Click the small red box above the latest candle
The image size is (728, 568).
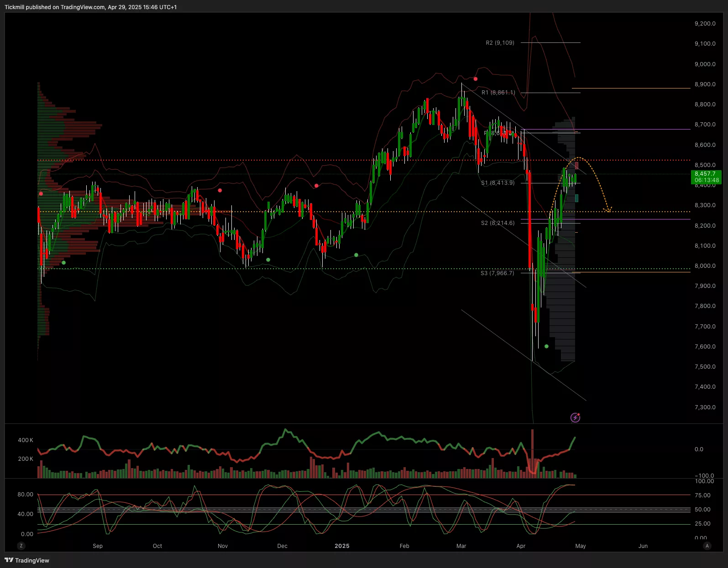(x=576, y=165)
